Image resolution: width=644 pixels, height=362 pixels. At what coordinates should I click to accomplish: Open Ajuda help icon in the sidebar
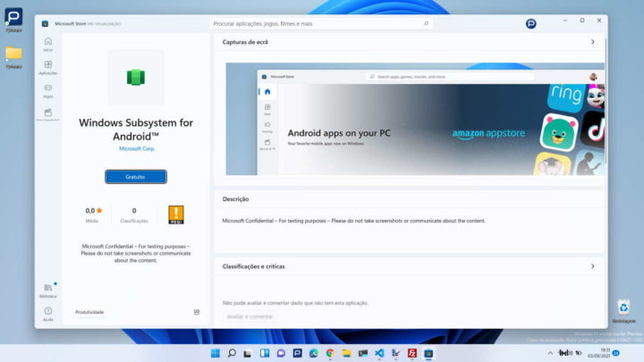pyautogui.click(x=47, y=313)
